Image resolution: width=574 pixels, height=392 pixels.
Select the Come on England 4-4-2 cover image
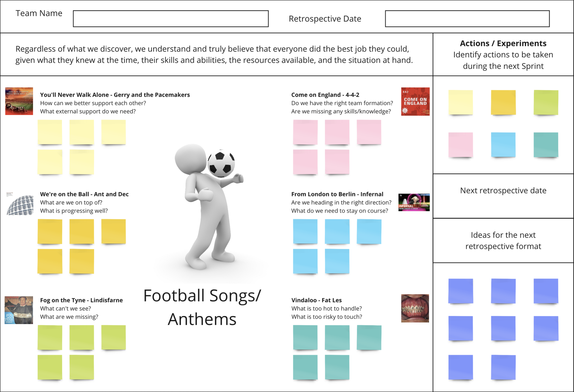[x=415, y=101]
